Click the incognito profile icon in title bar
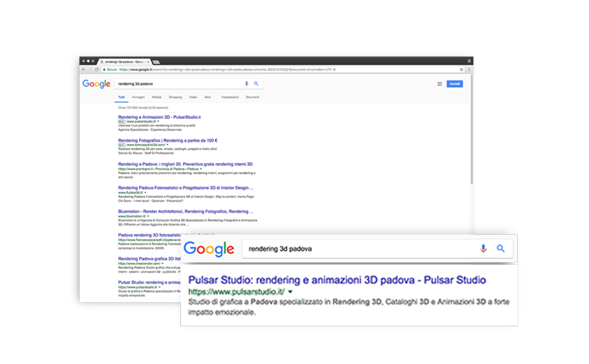This screenshot has height=364, width=589. click(x=469, y=61)
